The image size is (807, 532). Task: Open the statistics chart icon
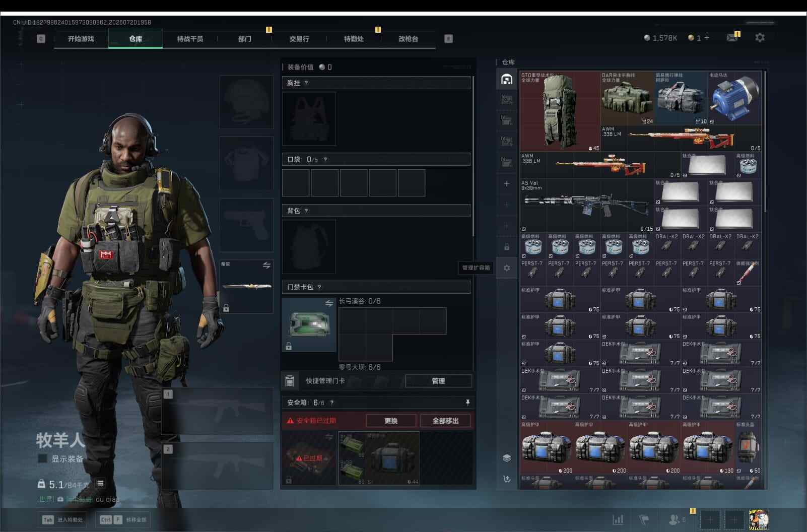click(618, 519)
